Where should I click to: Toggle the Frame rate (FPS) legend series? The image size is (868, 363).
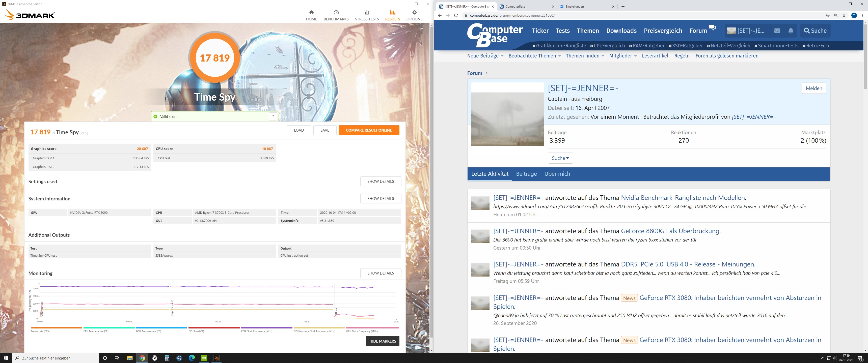pos(40,331)
